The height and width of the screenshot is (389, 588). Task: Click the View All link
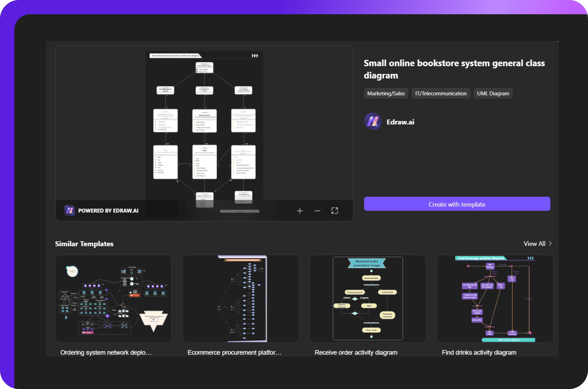pos(535,244)
